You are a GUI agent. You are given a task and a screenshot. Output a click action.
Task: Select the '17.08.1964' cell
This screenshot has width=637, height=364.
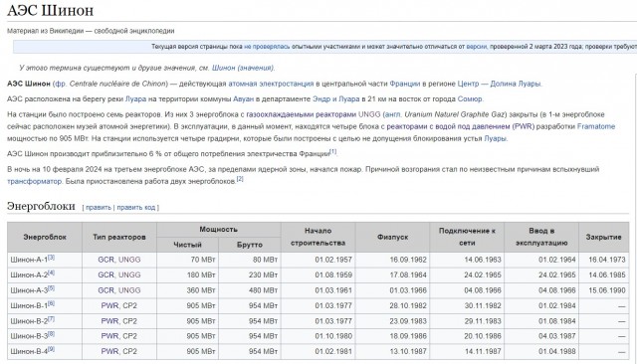[x=392, y=275]
